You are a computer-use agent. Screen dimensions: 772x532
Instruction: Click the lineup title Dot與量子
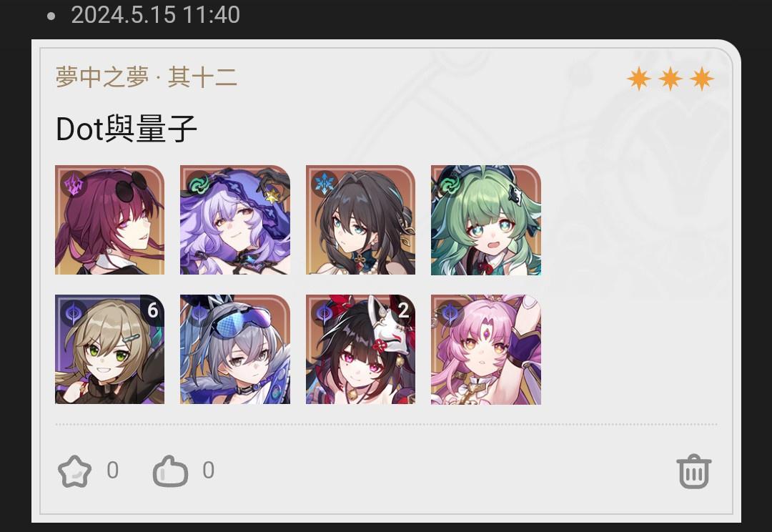pos(127,129)
